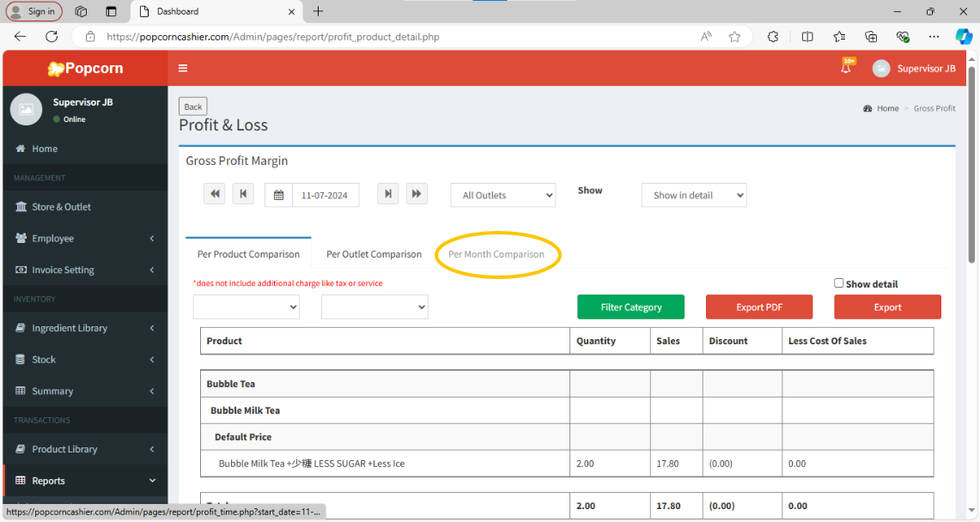
Task: Click the Summary table icon
Action: (x=21, y=391)
